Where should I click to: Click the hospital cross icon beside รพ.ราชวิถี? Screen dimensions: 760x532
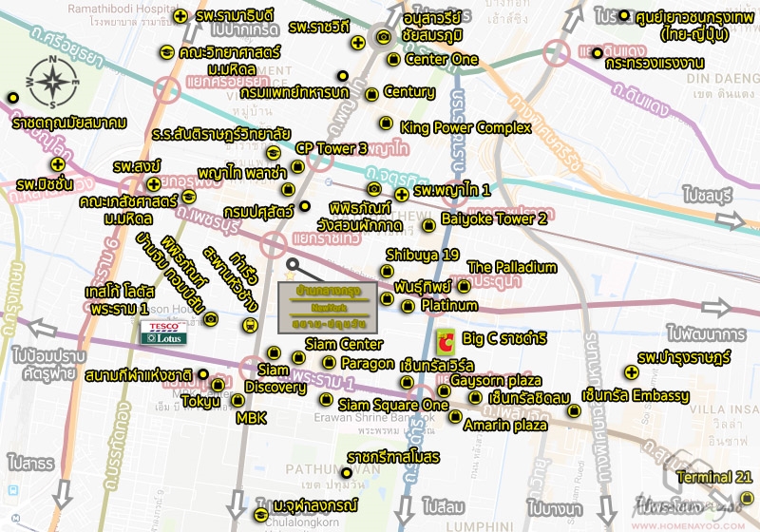358,43
